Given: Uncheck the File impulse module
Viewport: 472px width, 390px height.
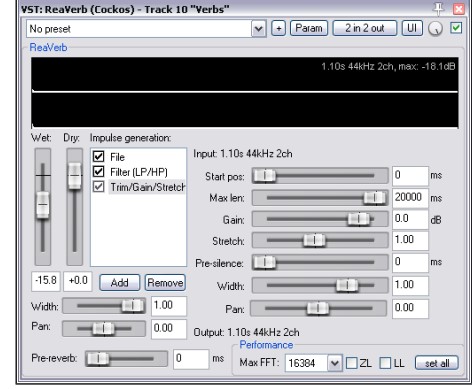Looking at the screenshot, I should pos(98,157).
